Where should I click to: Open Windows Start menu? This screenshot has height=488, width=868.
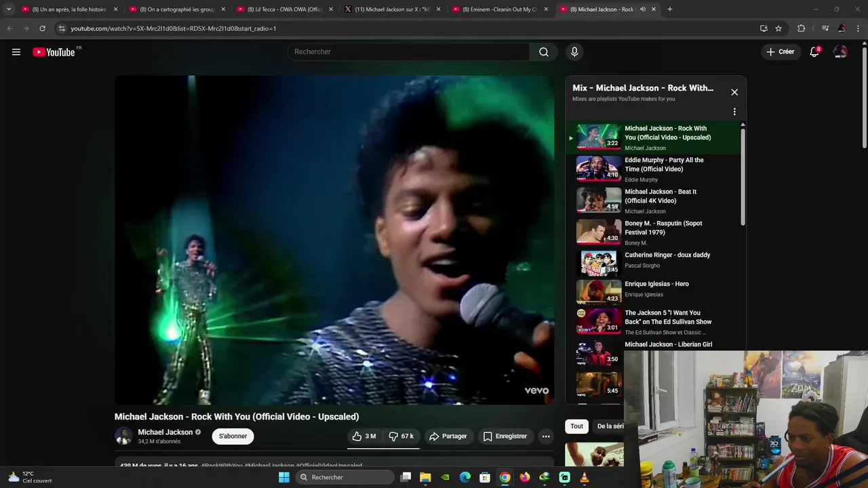point(284,477)
